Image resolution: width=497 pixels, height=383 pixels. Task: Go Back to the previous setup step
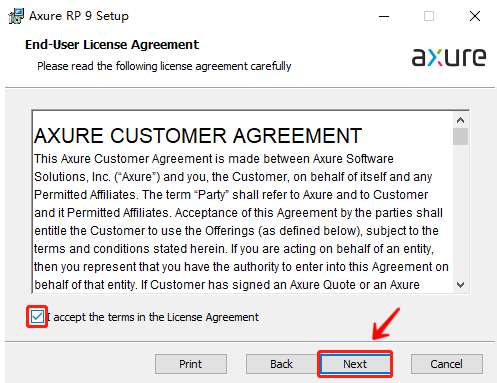pyautogui.click(x=281, y=364)
